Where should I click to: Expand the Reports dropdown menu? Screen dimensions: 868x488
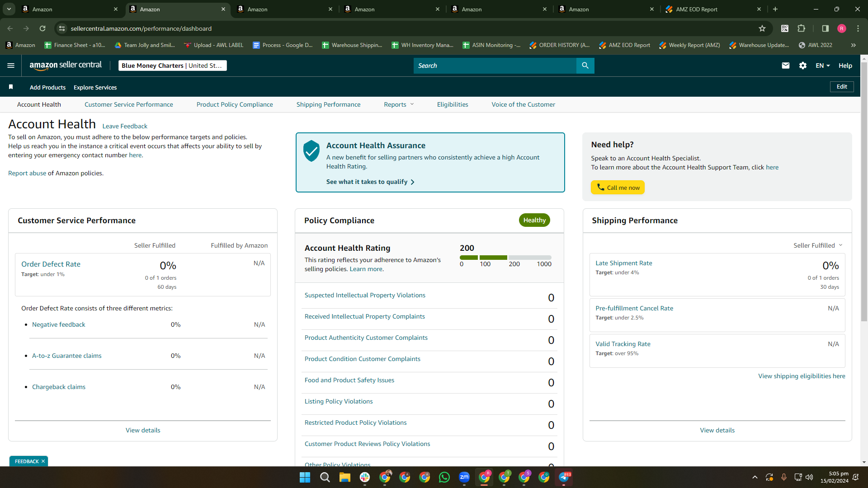(399, 104)
